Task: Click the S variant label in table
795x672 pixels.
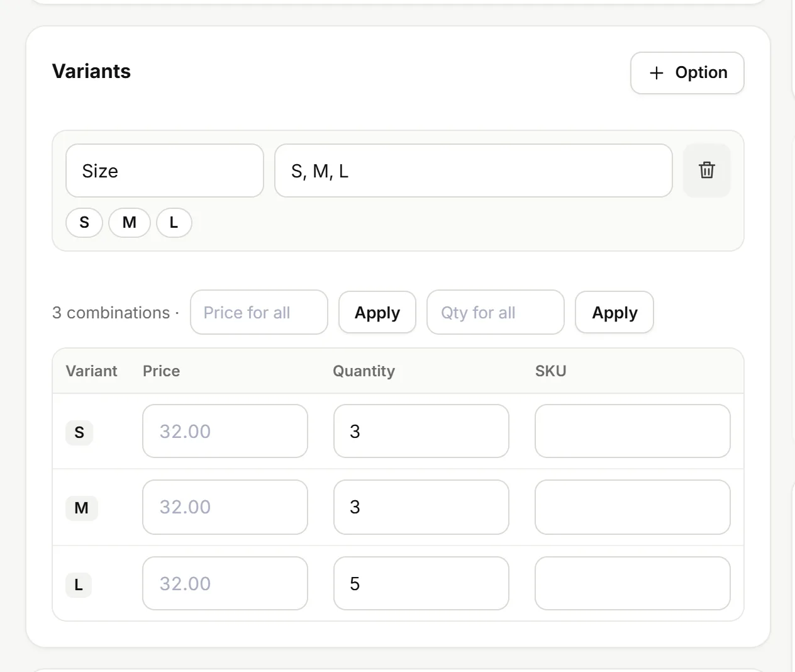Action: (x=79, y=432)
